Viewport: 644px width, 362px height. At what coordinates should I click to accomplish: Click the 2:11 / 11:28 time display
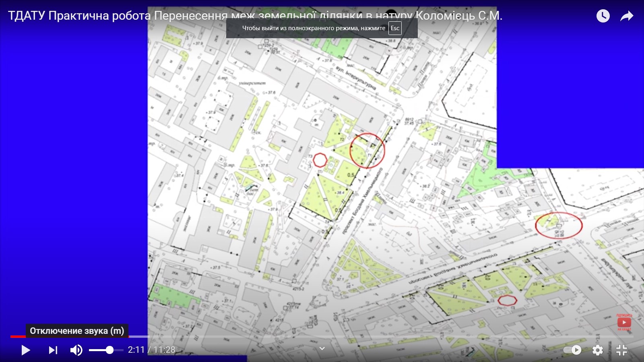point(152,350)
